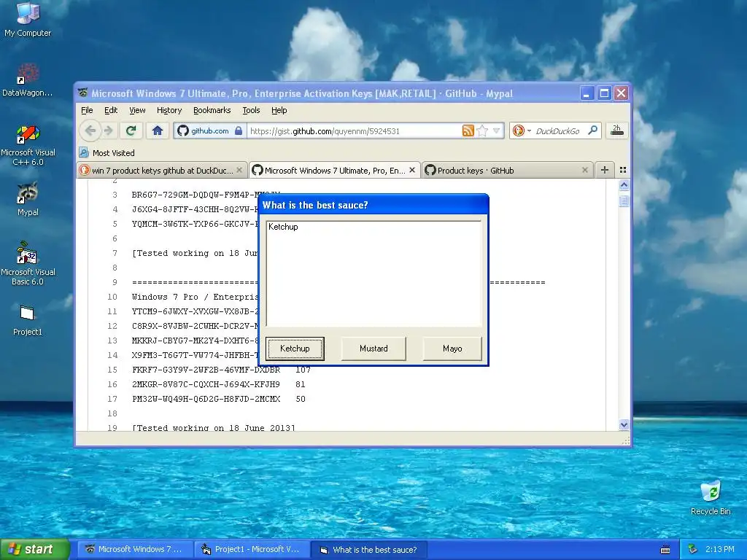
Task: Open the Most Visited bookmarks folder
Action: 107,153
